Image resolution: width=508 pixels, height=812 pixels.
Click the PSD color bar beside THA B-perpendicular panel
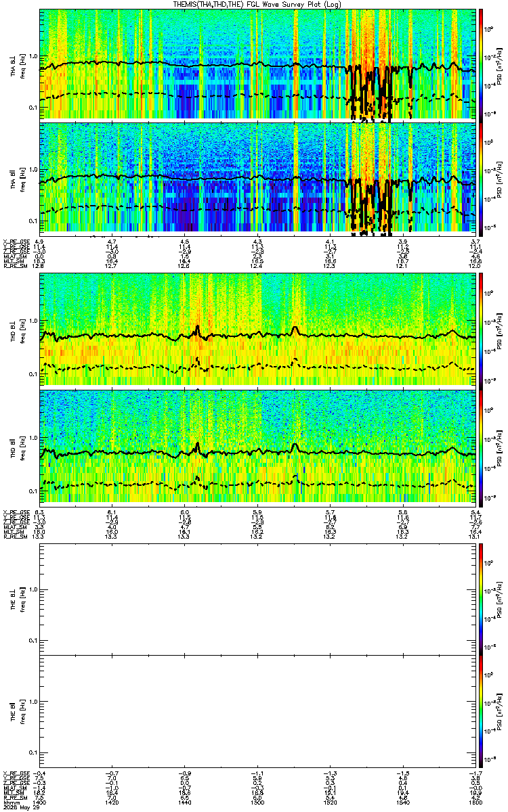pyautogui.click(x=480, y=64)
